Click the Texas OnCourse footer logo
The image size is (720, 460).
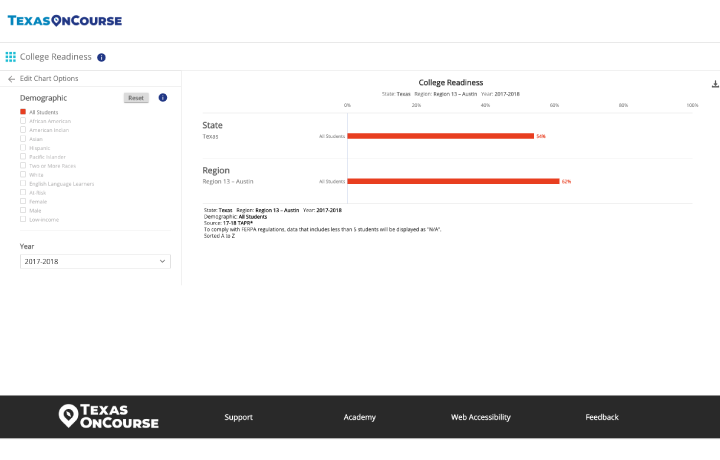coord(108,417)
